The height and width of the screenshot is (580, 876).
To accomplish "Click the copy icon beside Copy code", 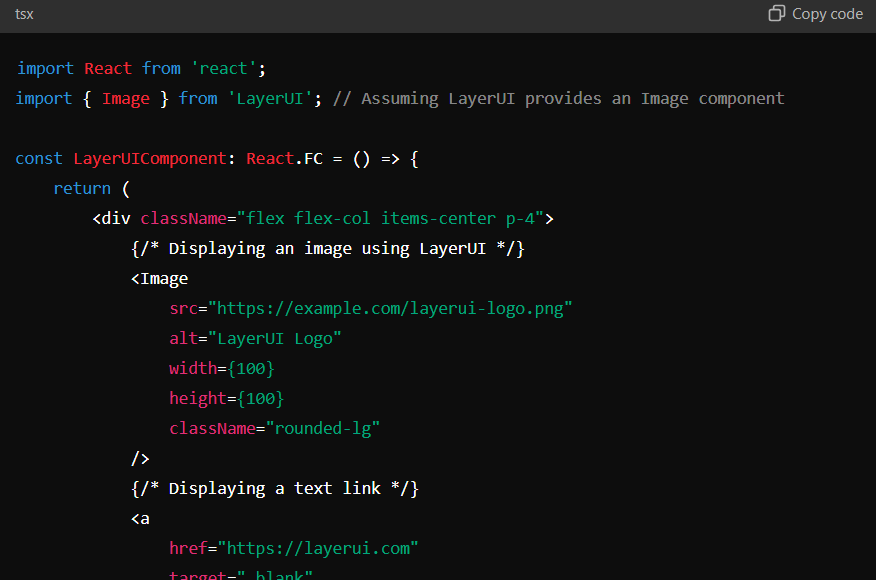I will click(777, 13).
